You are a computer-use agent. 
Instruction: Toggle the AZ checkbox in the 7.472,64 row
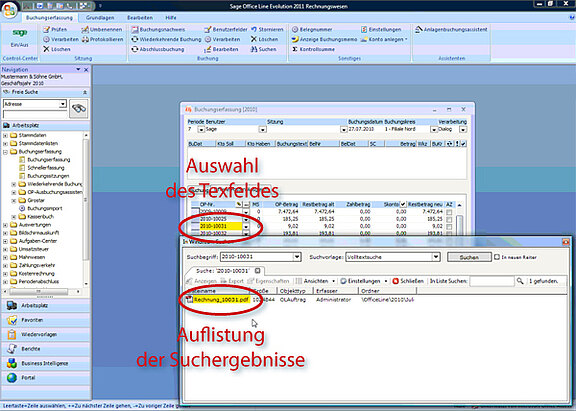[x=449, y=212]
